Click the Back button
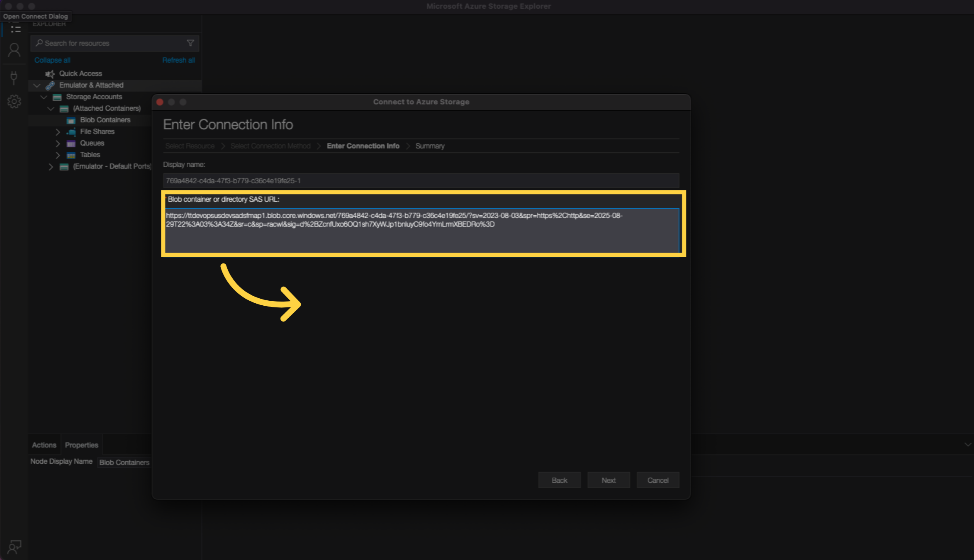Screen dimensions: 974x560 click(559, 480)
